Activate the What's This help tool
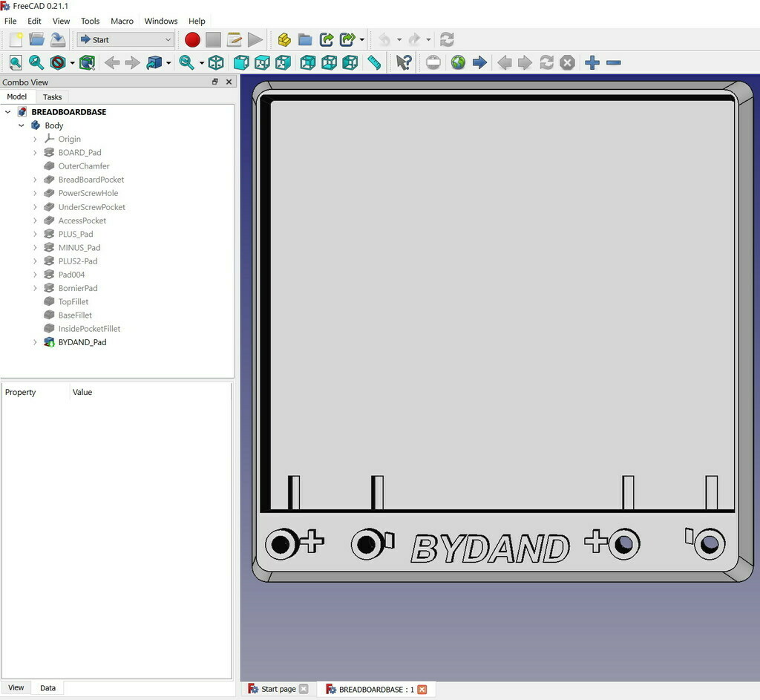 (x=404, y=63)
